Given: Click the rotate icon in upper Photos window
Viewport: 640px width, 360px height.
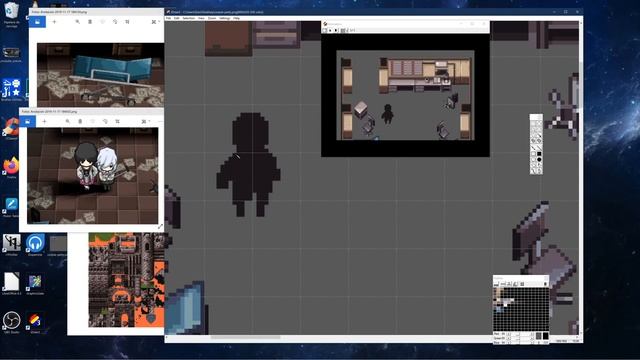Looking at the screenshot, I should click(x=115, y=22).
